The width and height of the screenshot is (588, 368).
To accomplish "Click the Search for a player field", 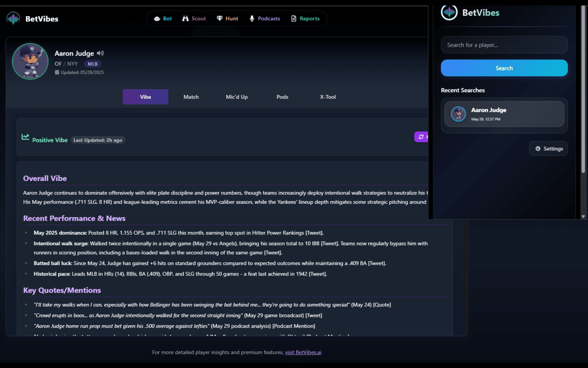I will pos(504,45).
